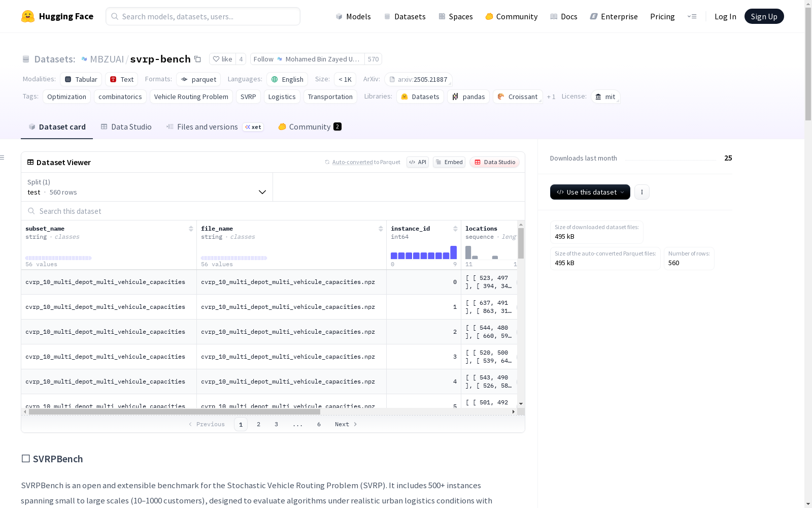Toggle the left table-of-contents sidebar icon

pyautogui.click(x=3, y=157)
